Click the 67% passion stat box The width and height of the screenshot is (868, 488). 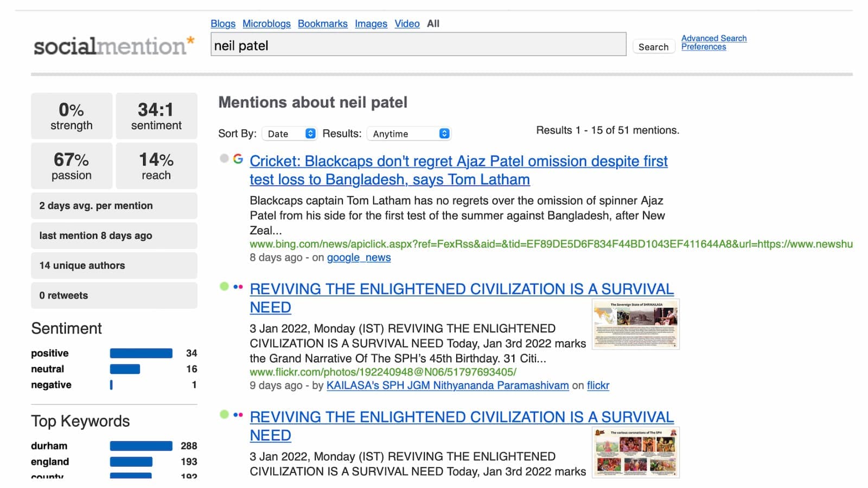(x=72, y=166)
